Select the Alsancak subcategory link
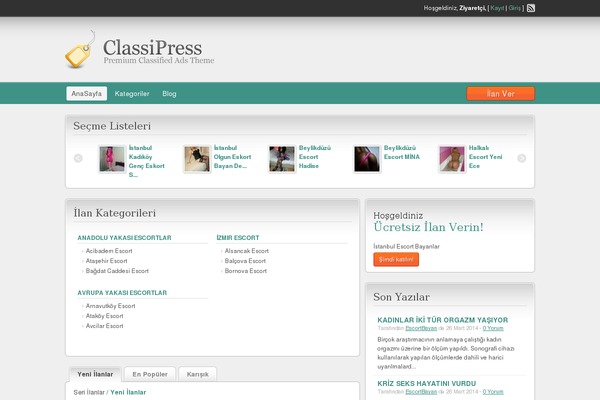 (x=246, y=251)
